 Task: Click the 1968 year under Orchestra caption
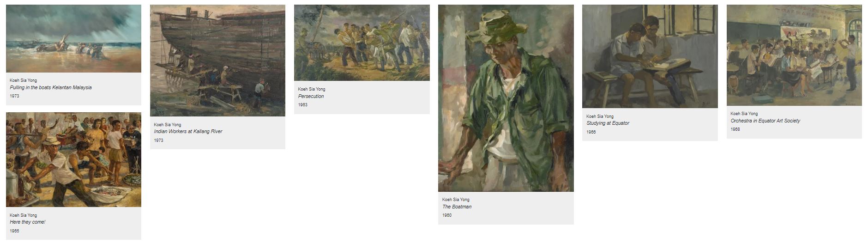click(x=735, y=129)
